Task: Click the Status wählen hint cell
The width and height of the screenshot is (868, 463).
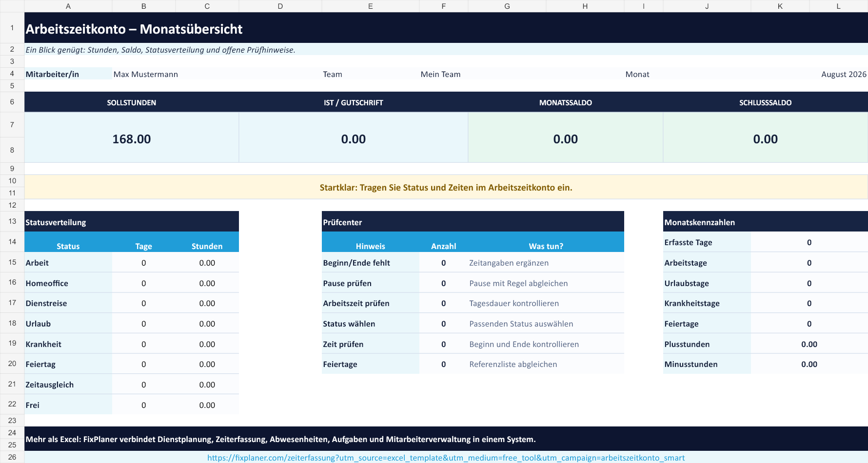Action: (x=371, y=324)
